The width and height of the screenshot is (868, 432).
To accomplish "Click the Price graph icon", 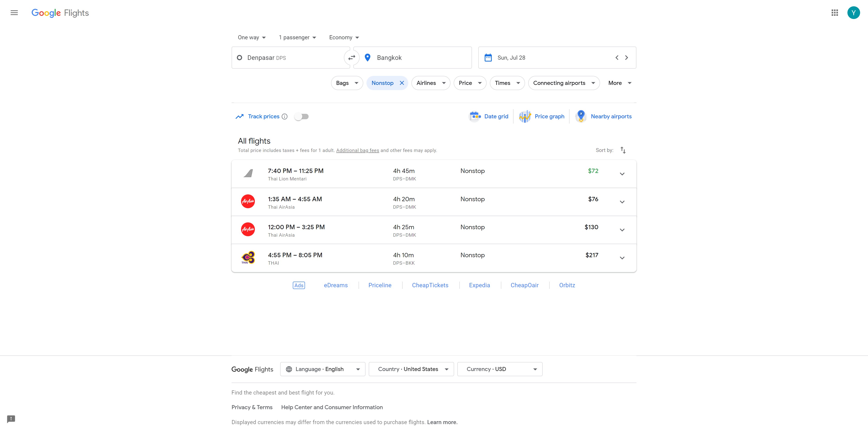I will click(525, 117).
